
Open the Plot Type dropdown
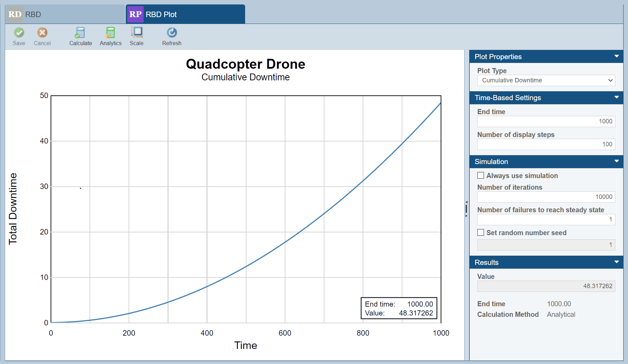pos(546,81)
